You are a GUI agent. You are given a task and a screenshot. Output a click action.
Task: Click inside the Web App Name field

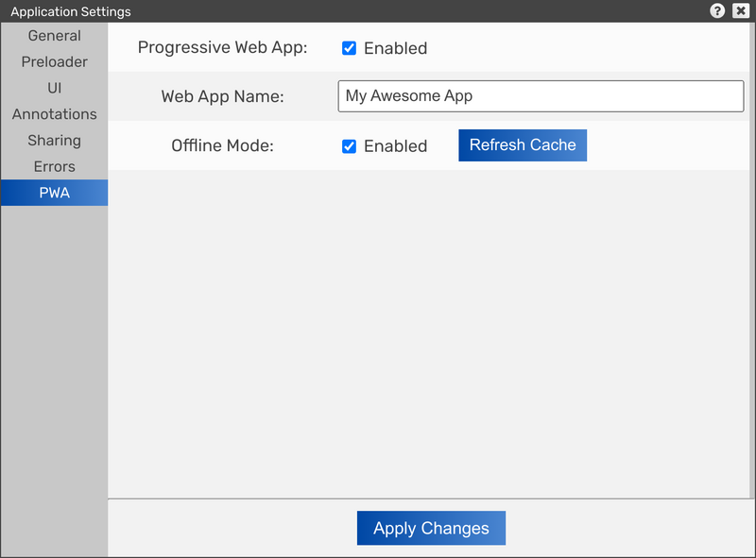pyautogui.click(x=540, y=95)
